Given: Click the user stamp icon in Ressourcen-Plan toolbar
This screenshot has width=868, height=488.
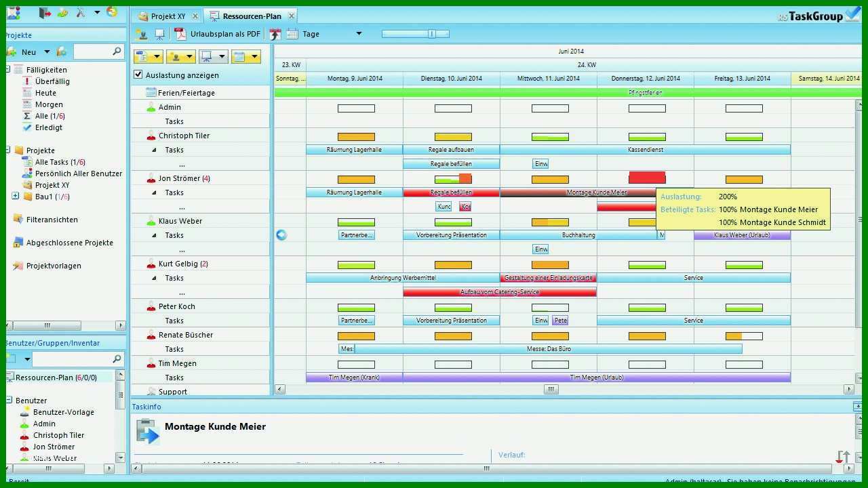Looking at the screenshot, I should 142,34.
